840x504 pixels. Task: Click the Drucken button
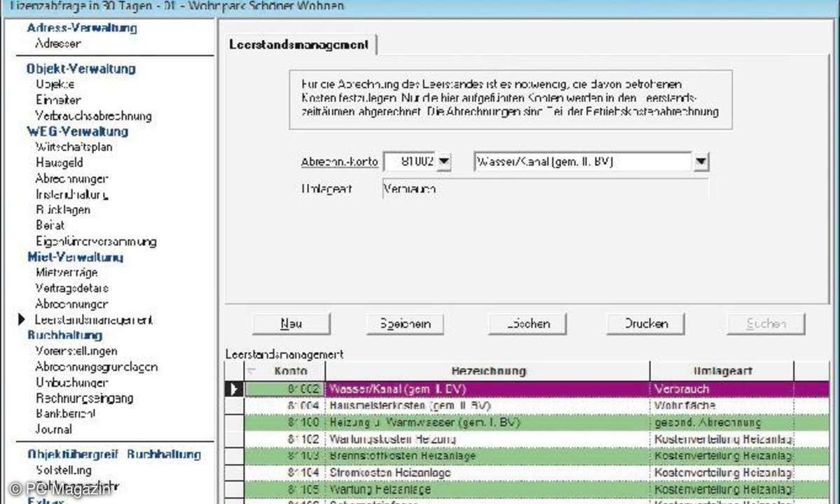point(645,323)
